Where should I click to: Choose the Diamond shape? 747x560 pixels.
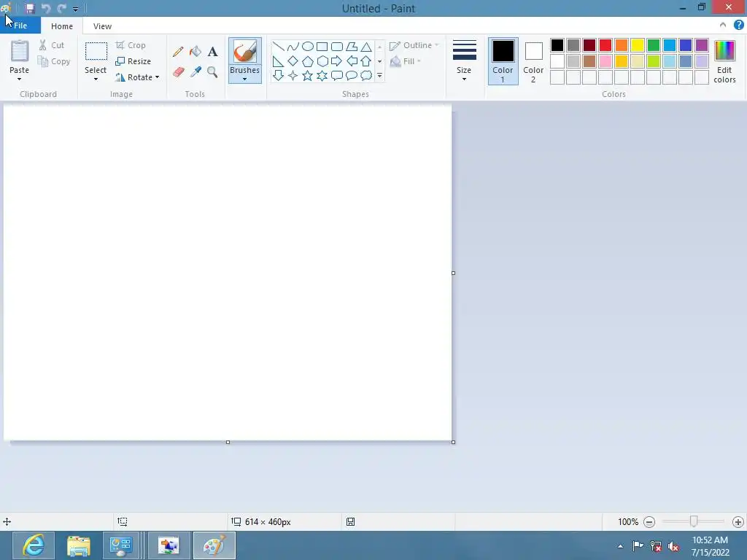[293, 61]
